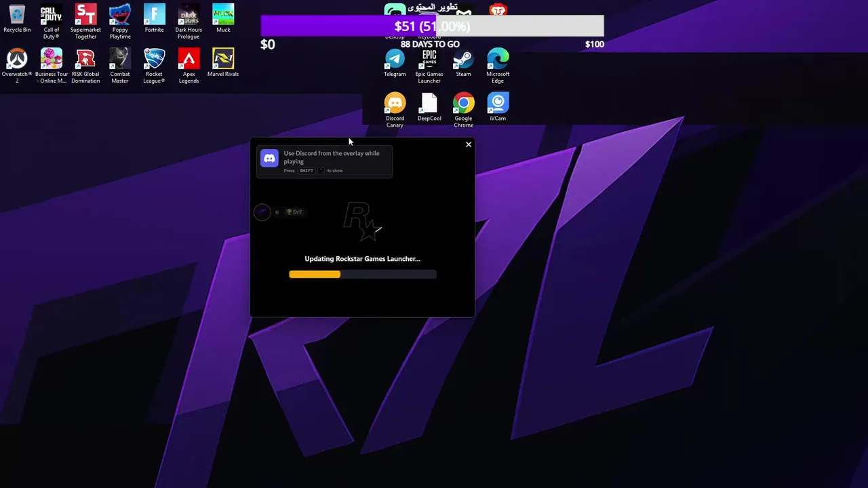Open Combat Master shortcut
Viewport: 868px width, 488px height.
pos(120,66)
